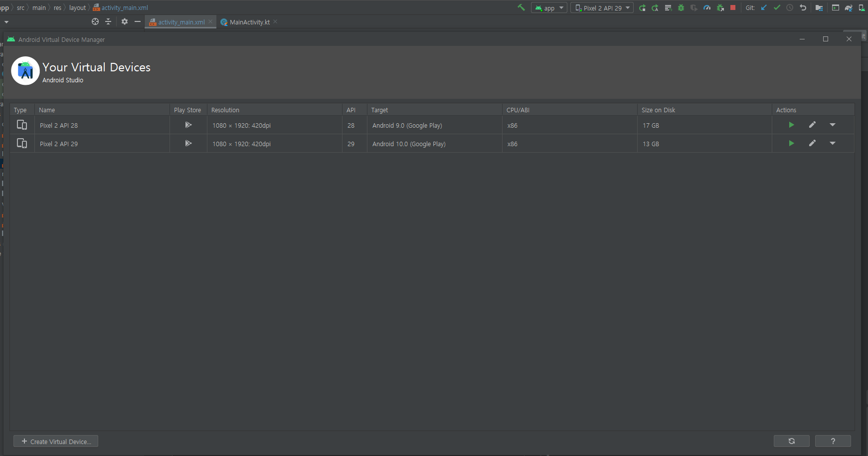
Task: Click the res breadcrumb
Action: (x=57, y=7)
